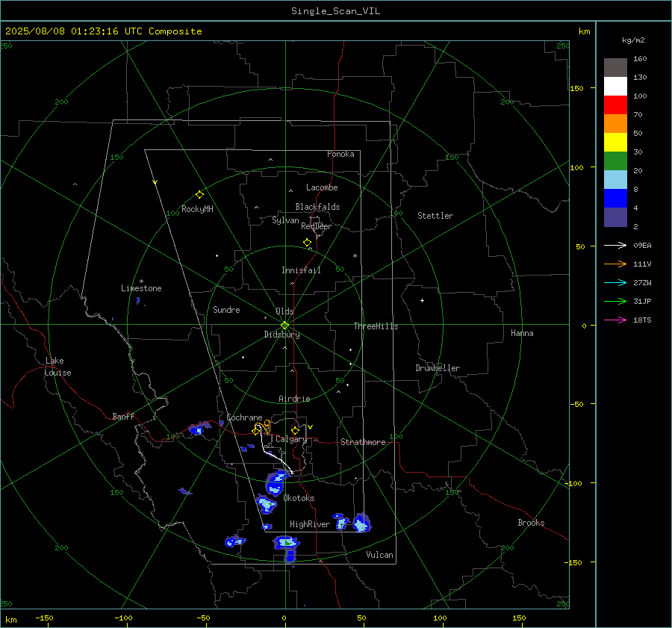Click the red 70-100 legend swatch
Viewport: 672px width, 628px height.
click(615, 105)
